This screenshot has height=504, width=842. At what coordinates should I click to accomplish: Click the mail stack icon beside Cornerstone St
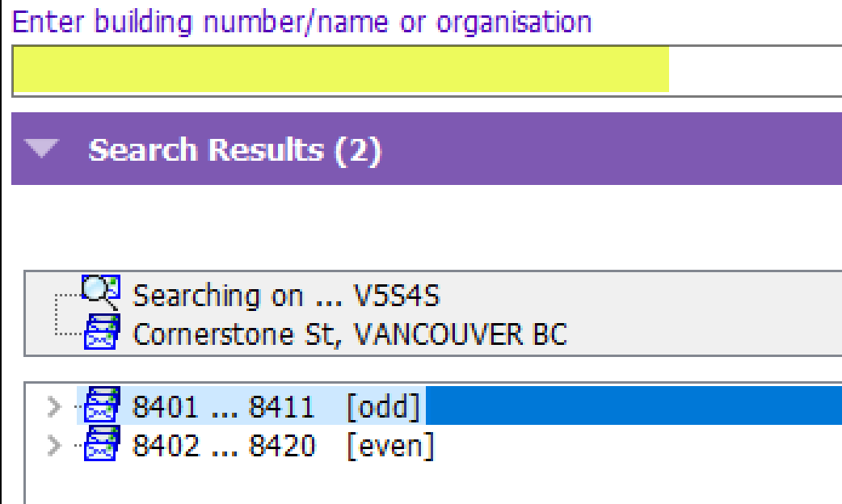pyautogui.click(x=102, y=332)
